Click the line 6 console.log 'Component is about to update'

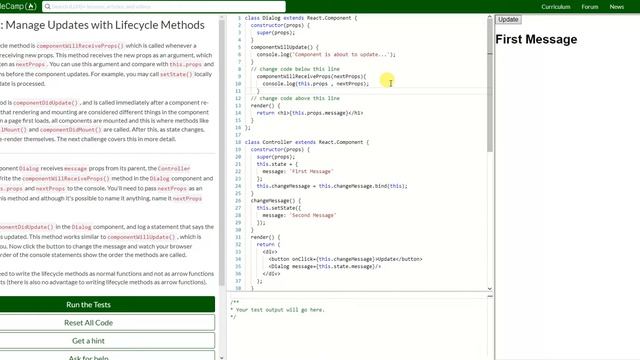click(x=326, y=54)
